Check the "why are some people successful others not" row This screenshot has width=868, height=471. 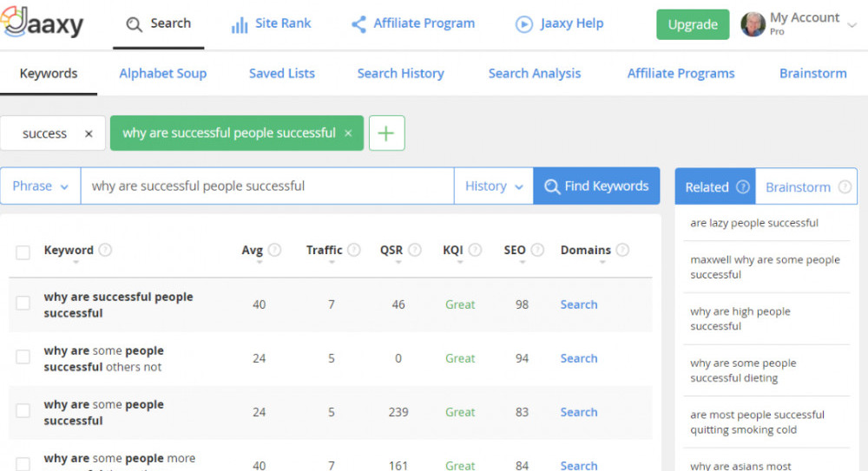(x=23, y=357)
